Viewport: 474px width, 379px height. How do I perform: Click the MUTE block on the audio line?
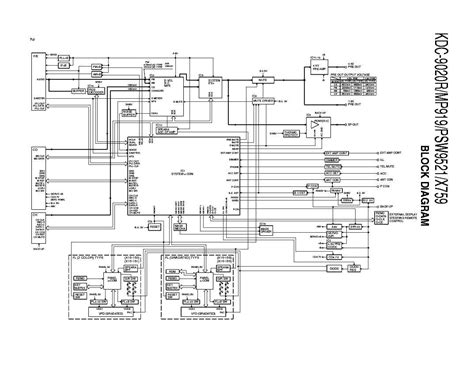coord(263,80)
